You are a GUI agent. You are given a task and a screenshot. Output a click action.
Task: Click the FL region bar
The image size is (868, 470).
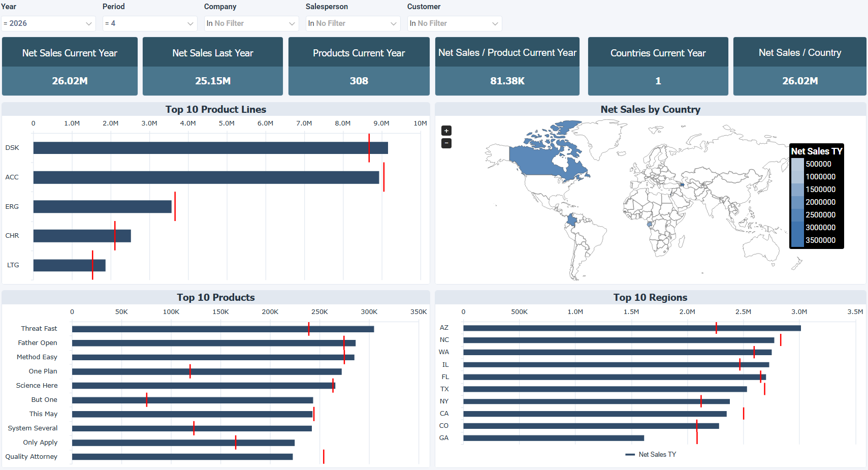[x=615, y=377]
